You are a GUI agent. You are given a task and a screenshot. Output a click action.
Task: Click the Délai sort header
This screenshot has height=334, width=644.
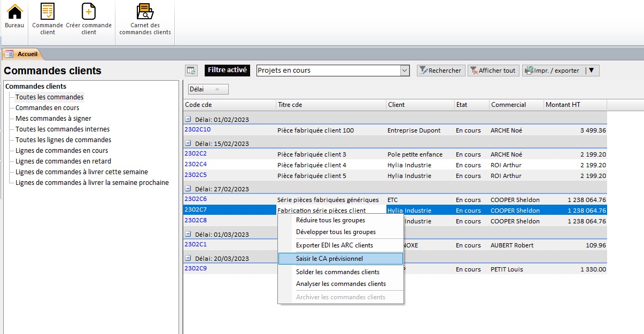[x=207, y=89]
